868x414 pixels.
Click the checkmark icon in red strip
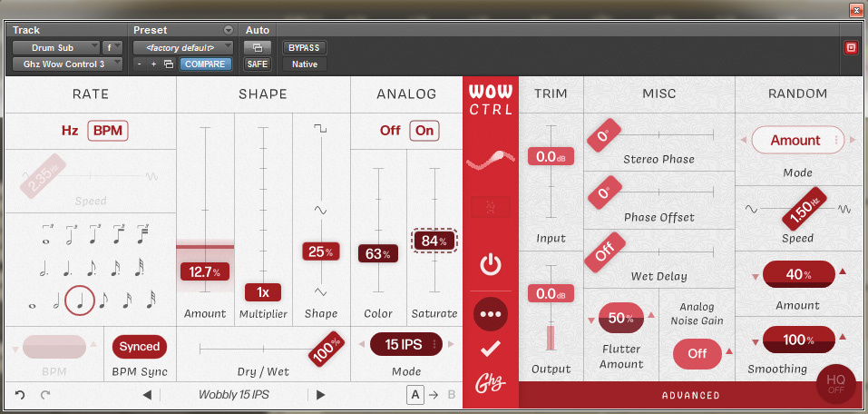(491, 348)
